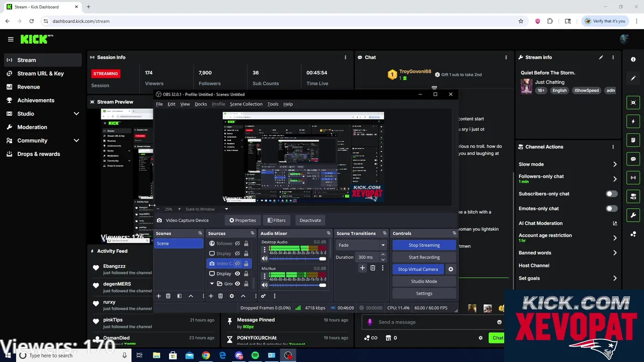Open chat settings gear icon
The image size is (644, 362).
tap(480, 338)
